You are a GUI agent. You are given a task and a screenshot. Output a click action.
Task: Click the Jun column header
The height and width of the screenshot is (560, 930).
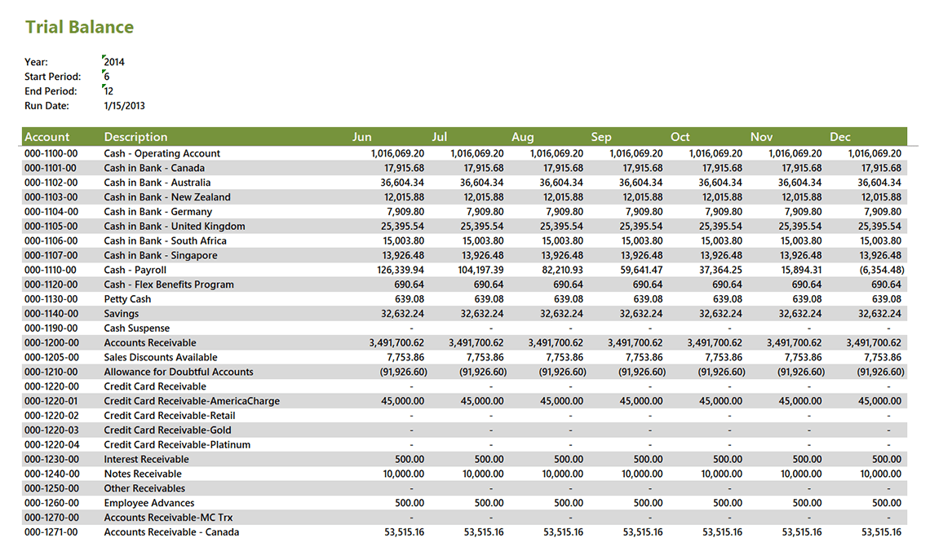pyautogui.click(x=361, y=137)
